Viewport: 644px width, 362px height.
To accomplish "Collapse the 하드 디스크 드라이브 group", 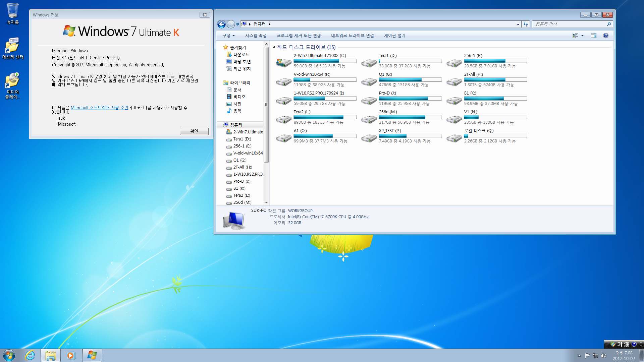I will [x=274, y=47].
